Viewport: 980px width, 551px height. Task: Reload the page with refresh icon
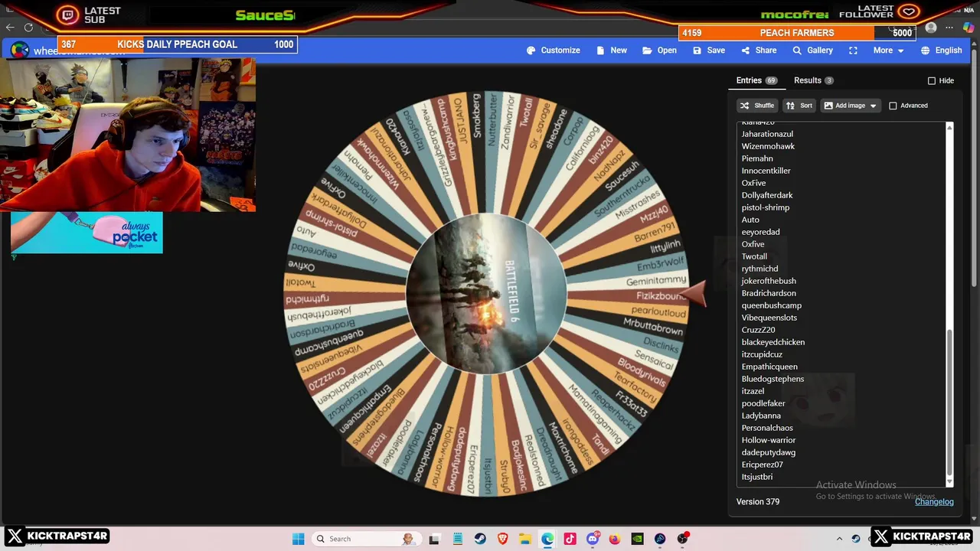29,28
